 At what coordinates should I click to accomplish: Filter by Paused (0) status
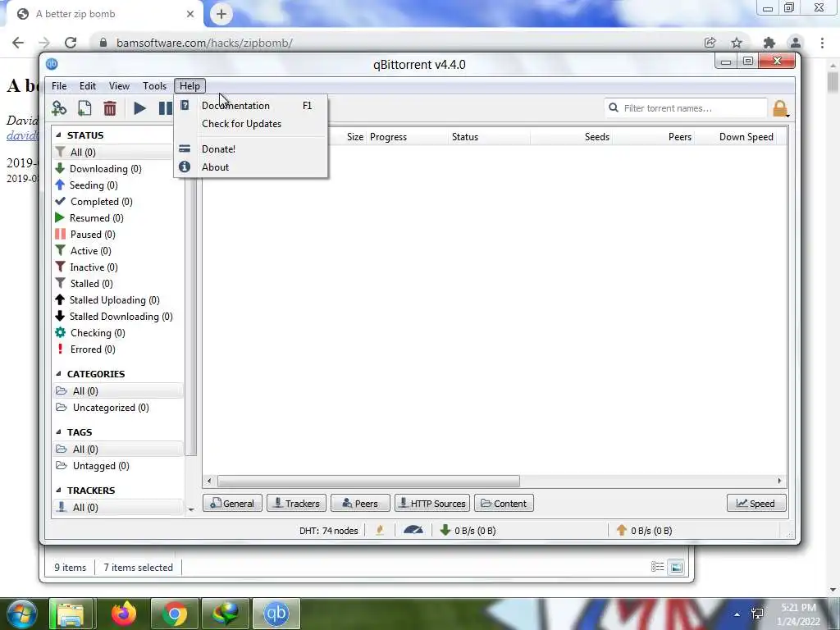(118, 235)
